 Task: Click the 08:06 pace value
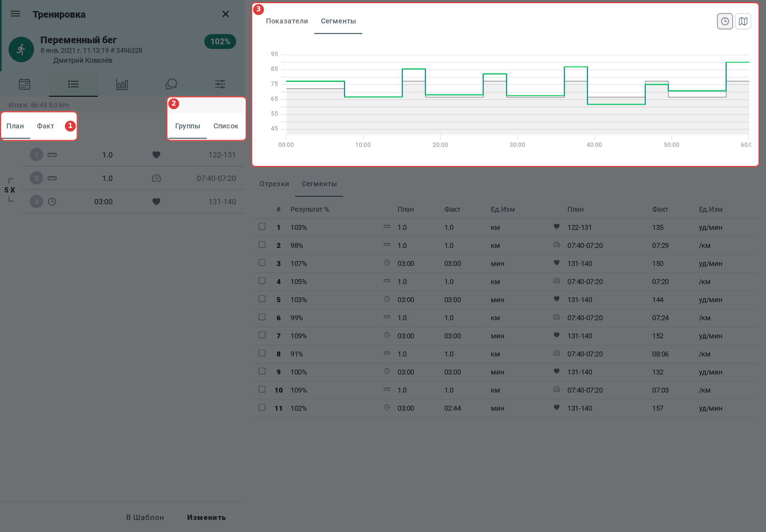click(x=660, y=354)
